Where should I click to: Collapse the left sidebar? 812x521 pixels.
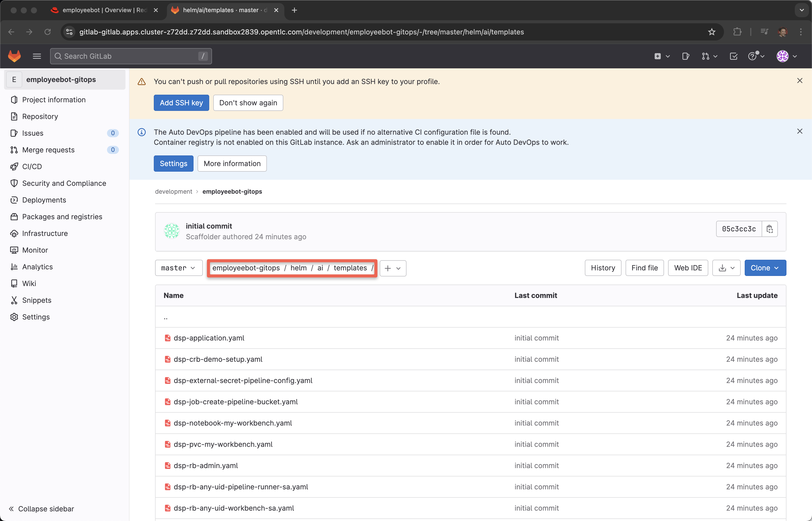pos(41,509)
